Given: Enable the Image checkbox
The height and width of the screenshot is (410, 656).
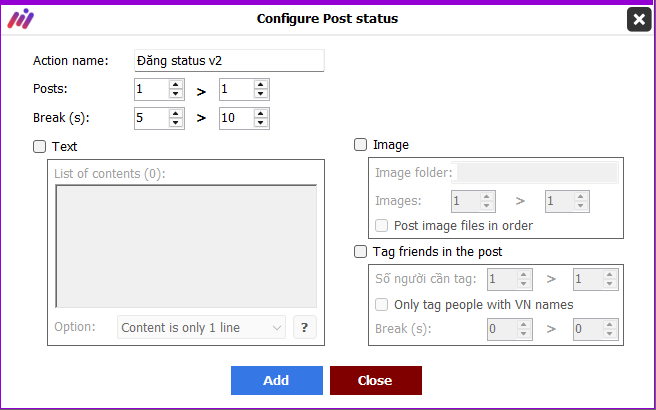Looking at the screenshot, I should (x=360, y=145).
